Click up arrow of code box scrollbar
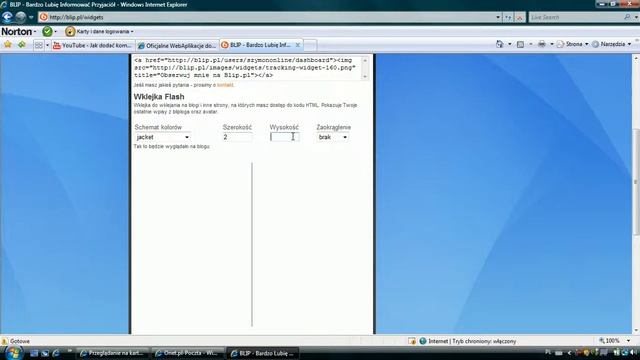 pos(365,60)
